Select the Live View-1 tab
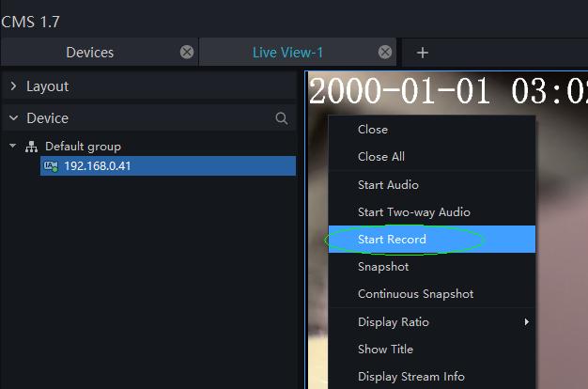 tap(287, 52)
